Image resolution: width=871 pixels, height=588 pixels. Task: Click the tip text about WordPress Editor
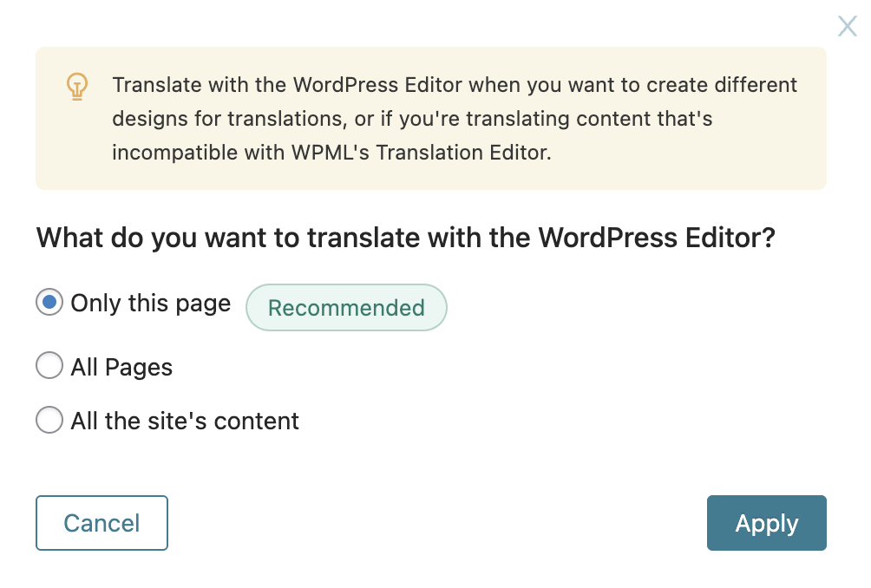[455, 119]
